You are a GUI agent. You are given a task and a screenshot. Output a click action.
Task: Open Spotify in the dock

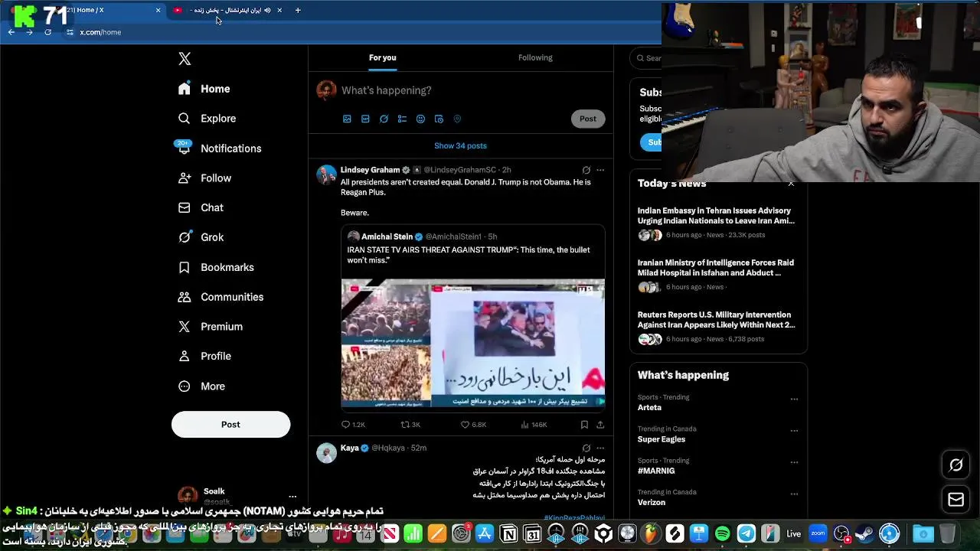(723, 533)
